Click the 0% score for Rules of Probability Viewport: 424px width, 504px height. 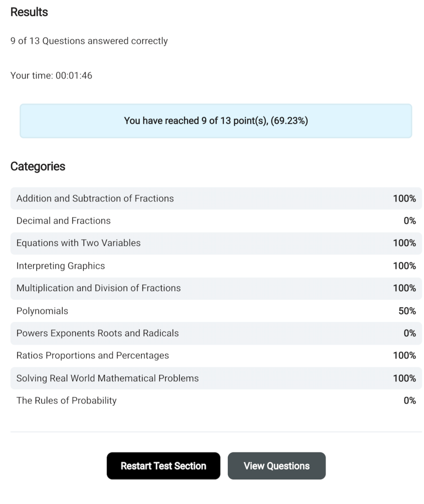coord(410,401)
